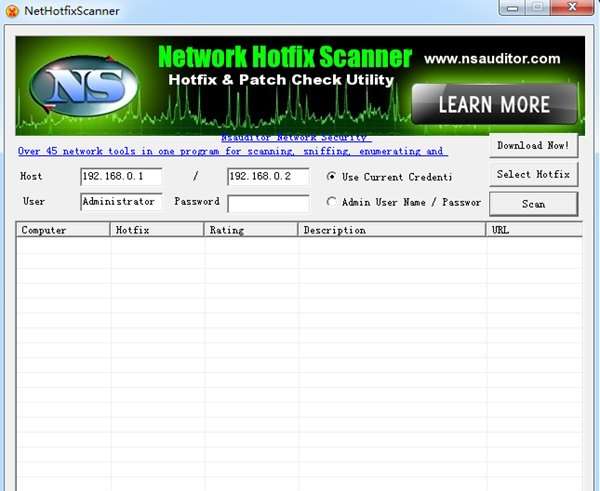Click the Host label
Image resolution: width=600 pixels, height=491 pixels.
point(31,176)
